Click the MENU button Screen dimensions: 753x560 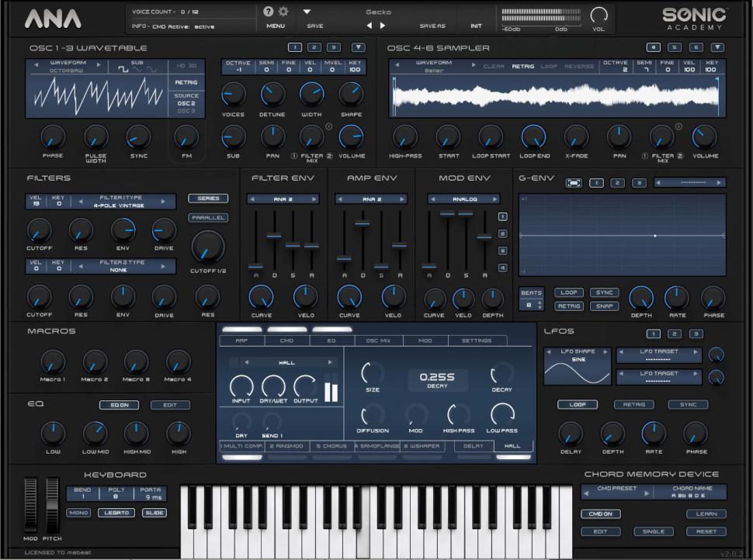[x=276, y=26]
